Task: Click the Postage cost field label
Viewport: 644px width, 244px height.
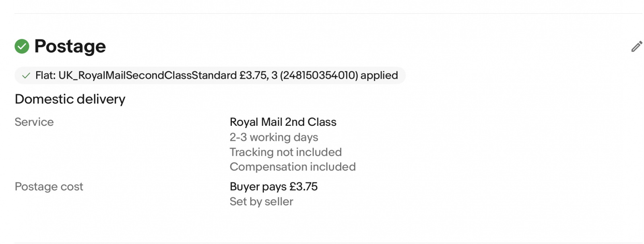Action: 49,187
